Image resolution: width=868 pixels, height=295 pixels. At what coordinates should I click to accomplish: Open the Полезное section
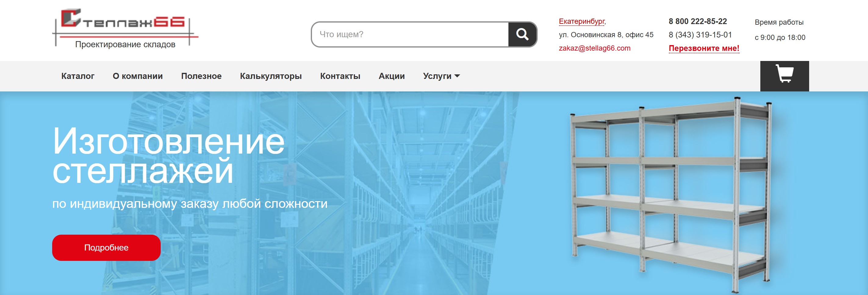pos(201,76)
